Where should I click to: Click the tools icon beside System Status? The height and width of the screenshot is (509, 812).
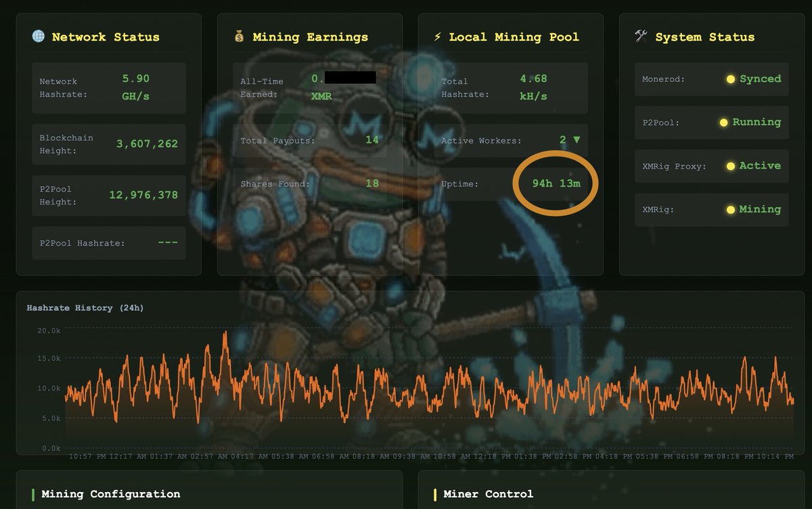pos(641,37)
